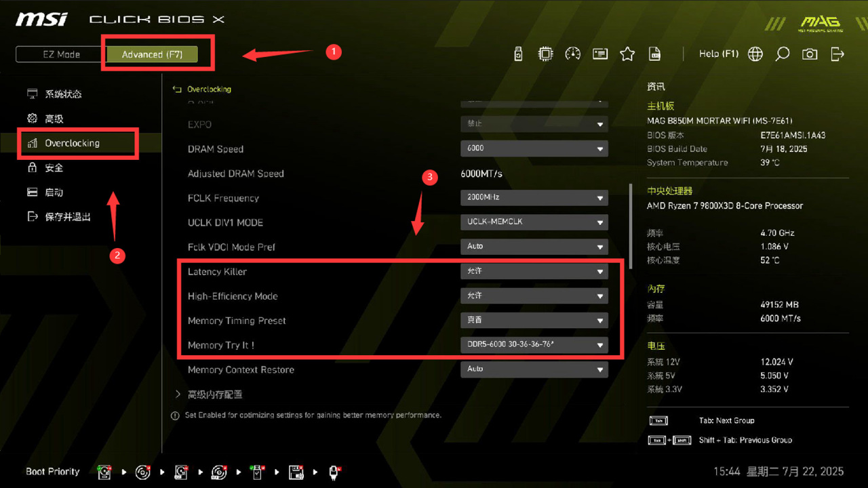Image resolution: width=868 pixels, height=488 pixels.
Task: Click the FCLK Frequency label
Action: (223, 198)
